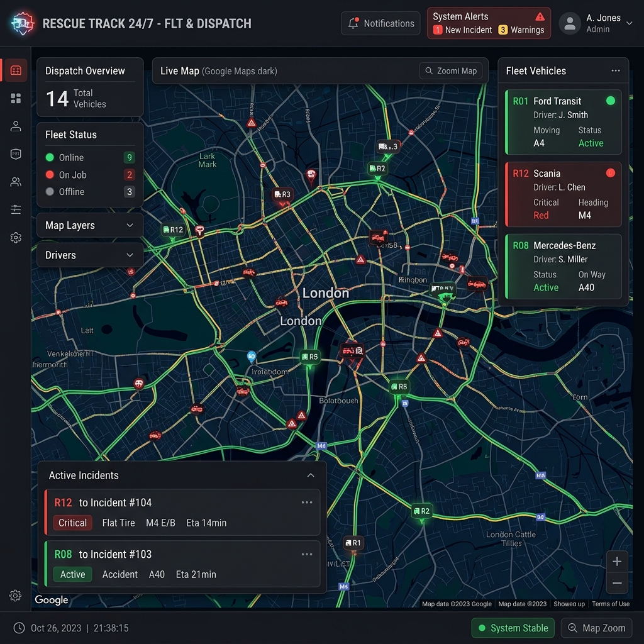Image resolution: width=644 pixels, height=644 pixels.
Task: Open the 1 New Incident alert
Action: coord(462,30)
